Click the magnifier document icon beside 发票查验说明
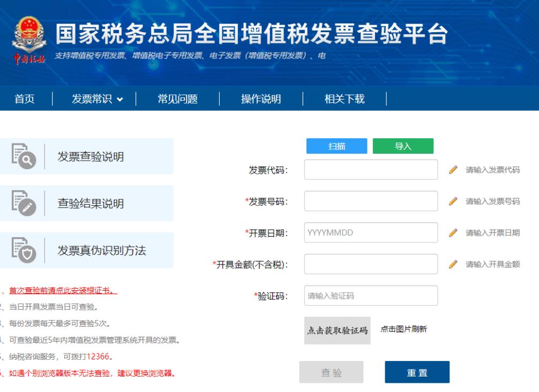The height and width of the screenshot is (392, 539). (22, 156)
